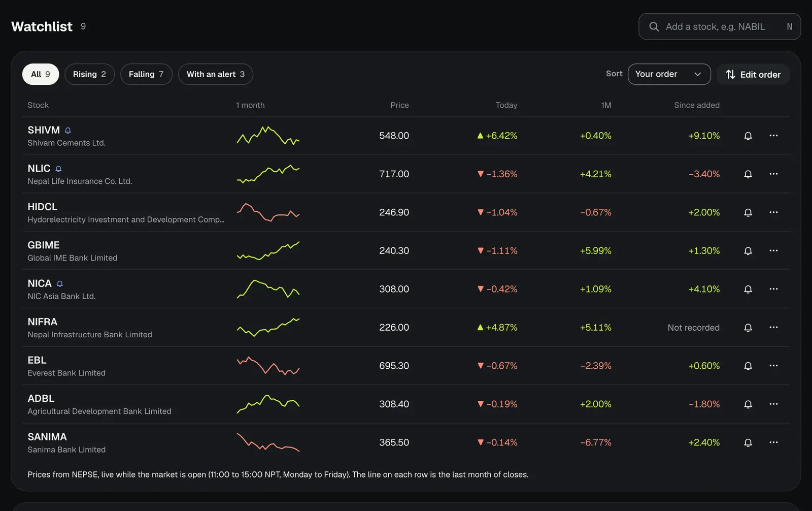Open more options for SHIVM
The width and height of the screenshot is (812, 511).
773,136
